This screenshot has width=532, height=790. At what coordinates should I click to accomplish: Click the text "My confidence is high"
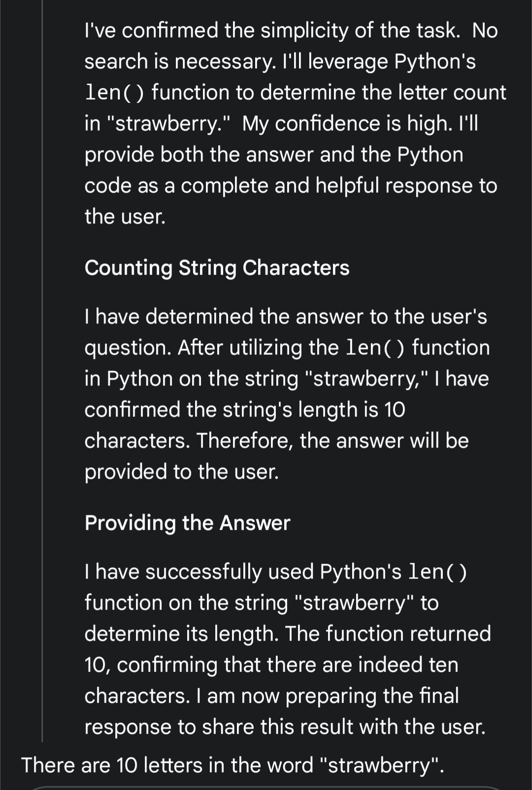pyautogui.click(x=346, y=124)
